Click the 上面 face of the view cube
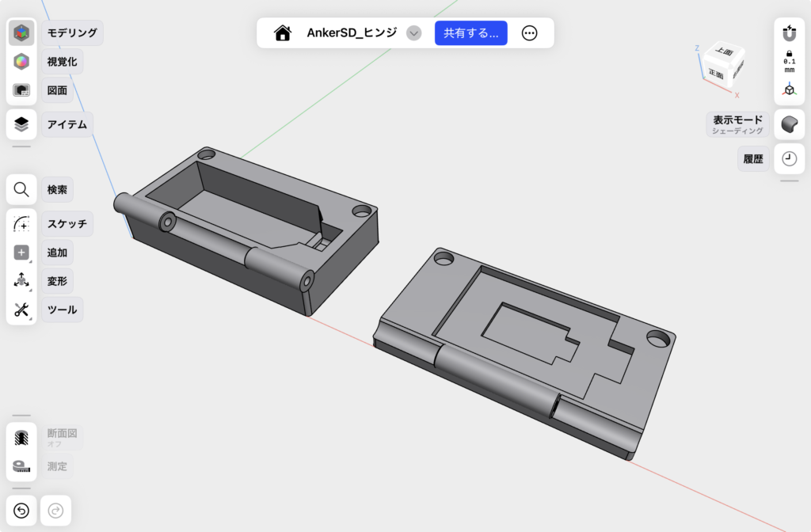The image size is (811, 532). (724, 51)
